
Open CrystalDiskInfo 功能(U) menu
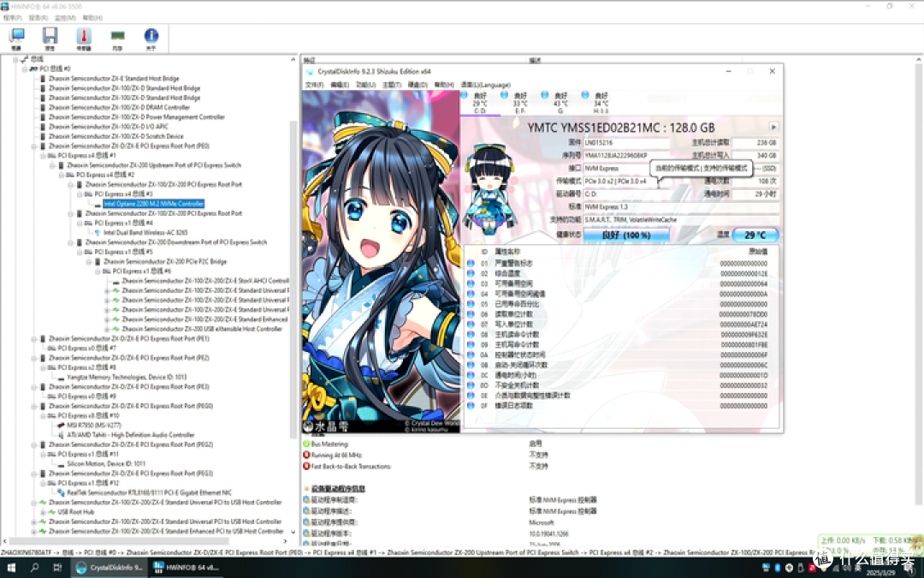tap(365, 84)
